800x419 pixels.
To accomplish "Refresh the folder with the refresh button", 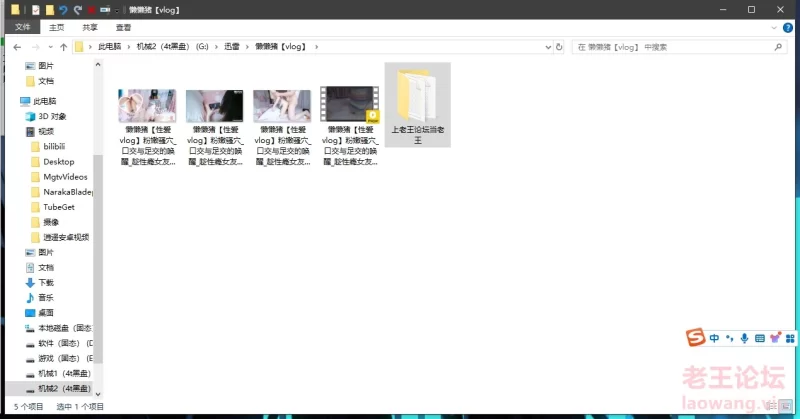I will coord(559,47).
